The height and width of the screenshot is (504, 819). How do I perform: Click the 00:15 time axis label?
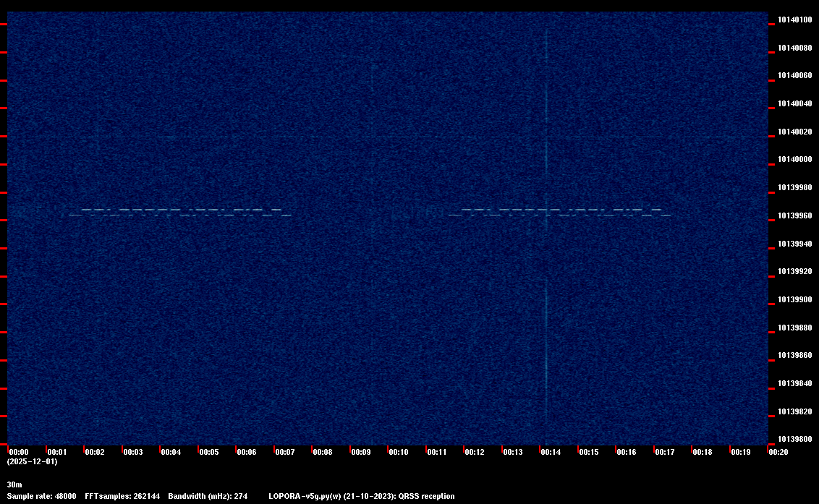588,452
